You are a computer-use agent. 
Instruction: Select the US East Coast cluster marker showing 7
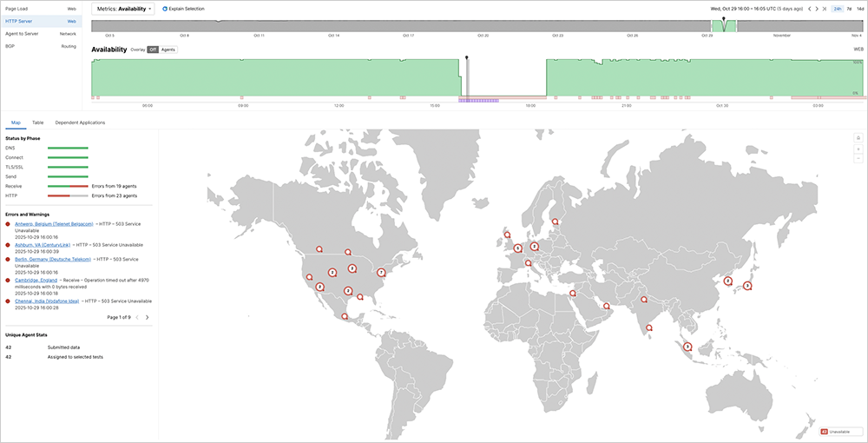coord(381,273)
